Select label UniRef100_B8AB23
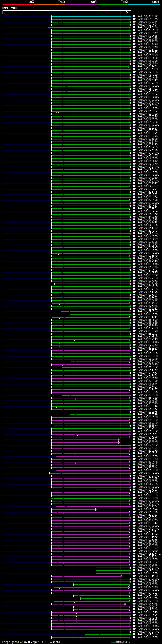 [145, 69]
